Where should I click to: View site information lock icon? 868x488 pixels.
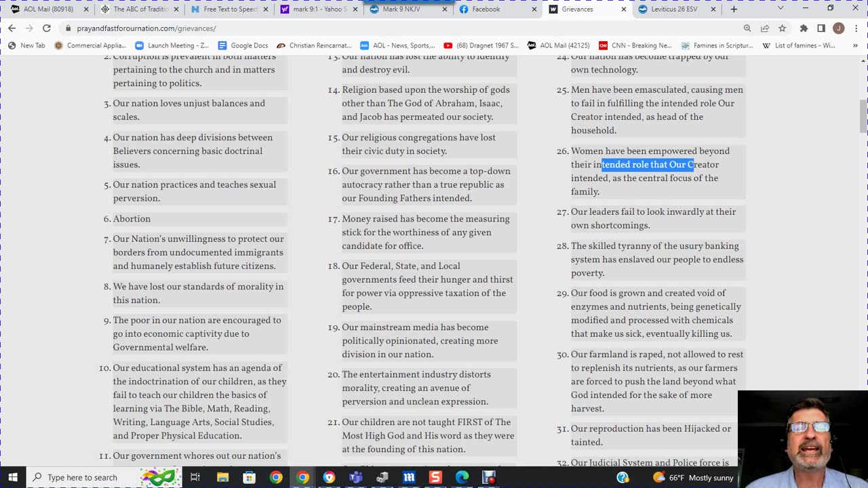(68, 28)
